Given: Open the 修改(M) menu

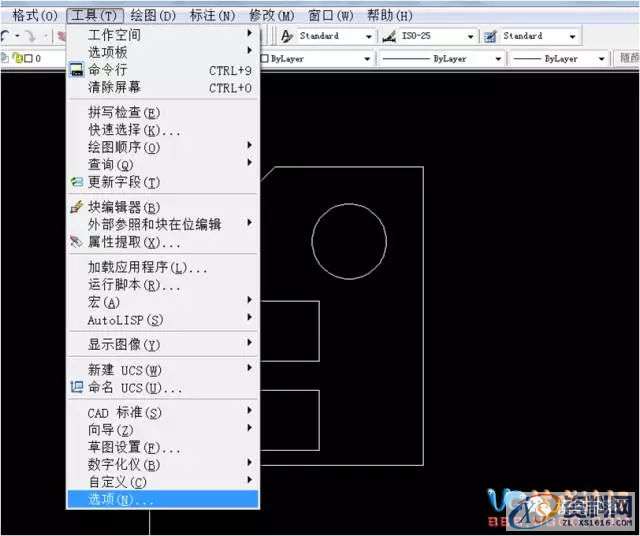Looking at the screenshot, I should [271, 16].
